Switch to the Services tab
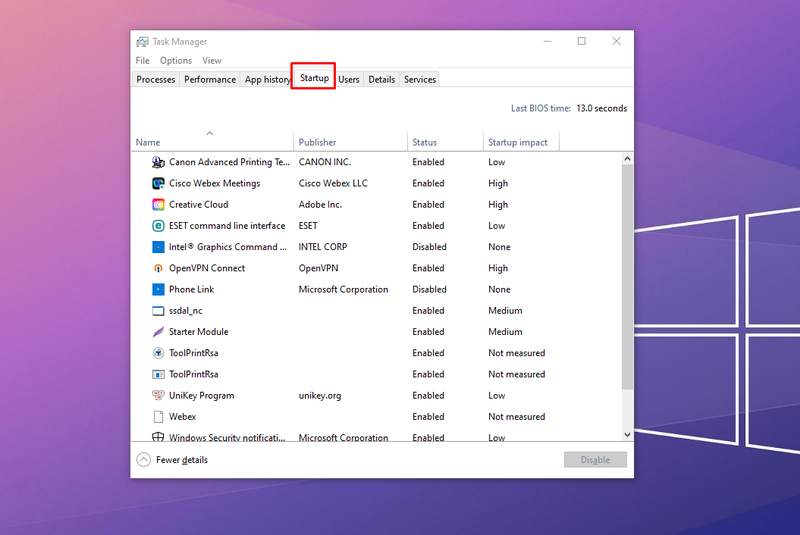 pos(420,80)
